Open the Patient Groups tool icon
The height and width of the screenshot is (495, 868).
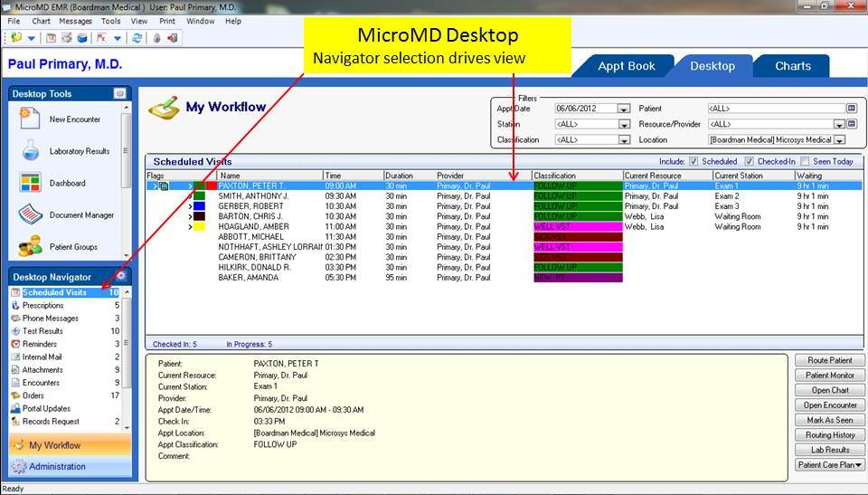[30, 247]
